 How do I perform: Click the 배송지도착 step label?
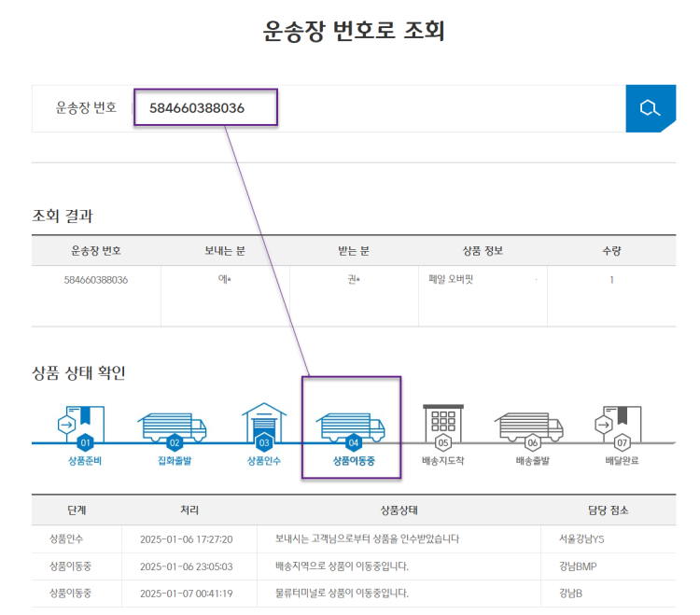point(442,461)
